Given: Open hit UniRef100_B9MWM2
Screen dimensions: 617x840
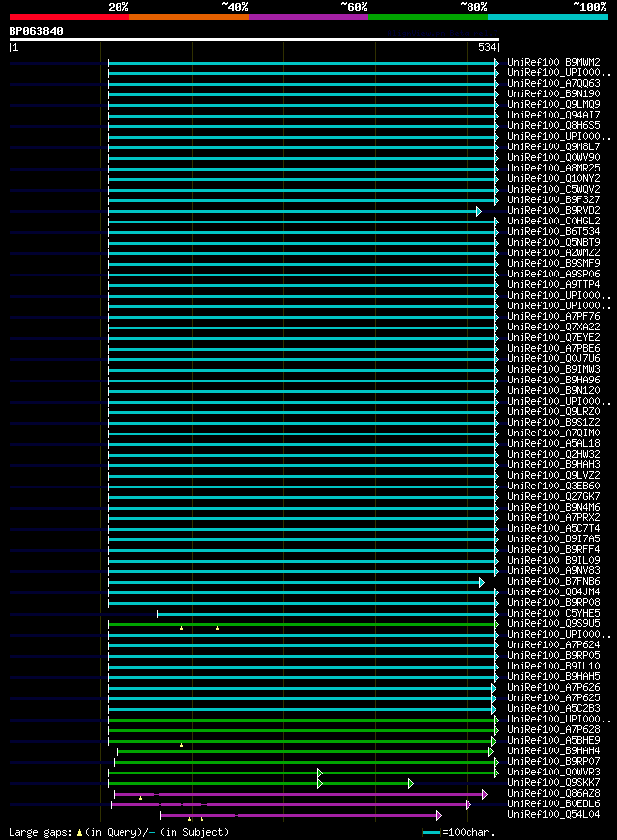Looking at the screenshot, I should 553,63.
